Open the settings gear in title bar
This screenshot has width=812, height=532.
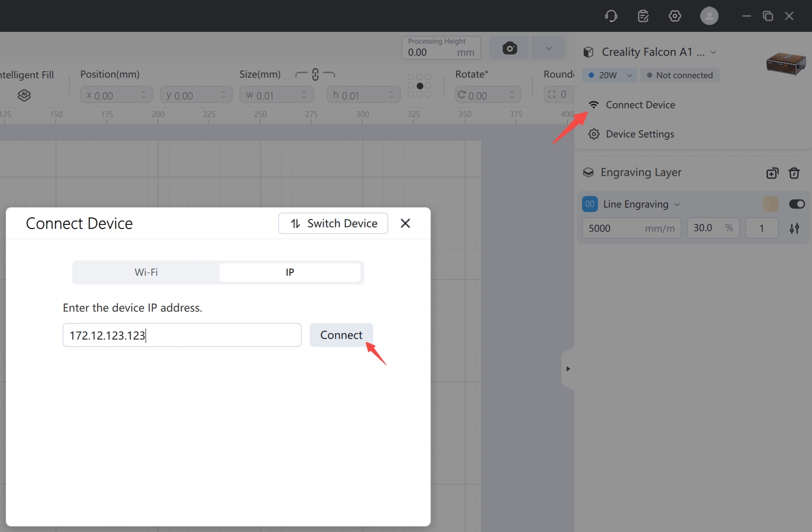coord(675,16)
